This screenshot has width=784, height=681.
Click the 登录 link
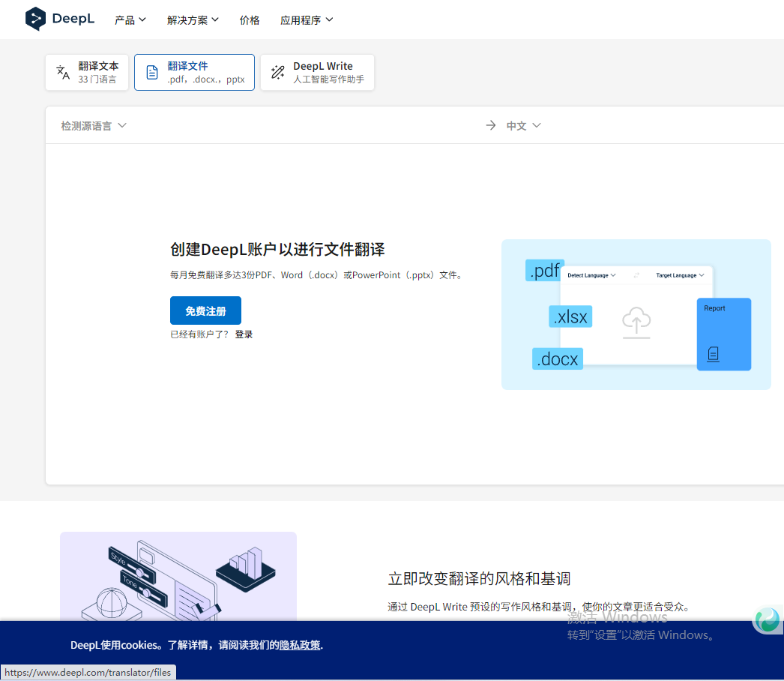coord(244,334)
